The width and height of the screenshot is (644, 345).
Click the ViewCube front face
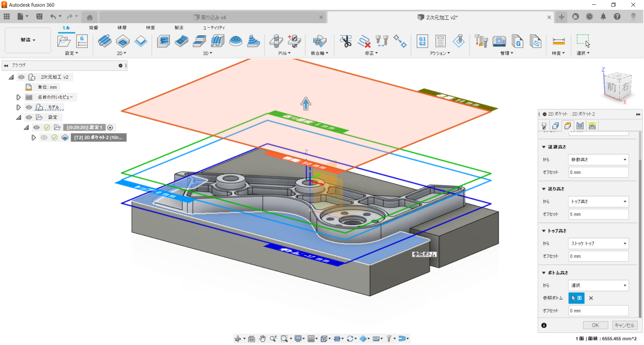click(x=611, y=87)
